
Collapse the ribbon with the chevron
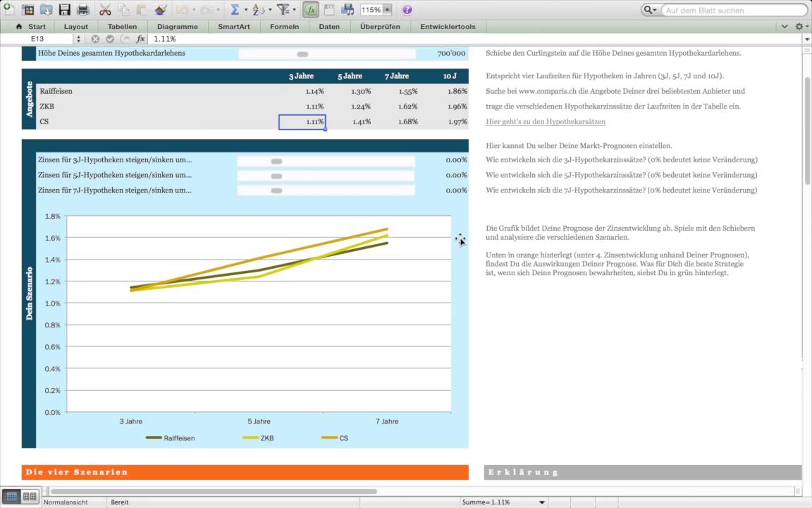point(785,26)
